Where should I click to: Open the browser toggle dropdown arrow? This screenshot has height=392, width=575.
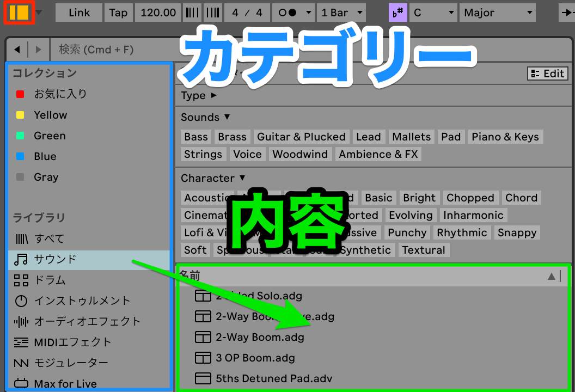[x=39, y=13]
